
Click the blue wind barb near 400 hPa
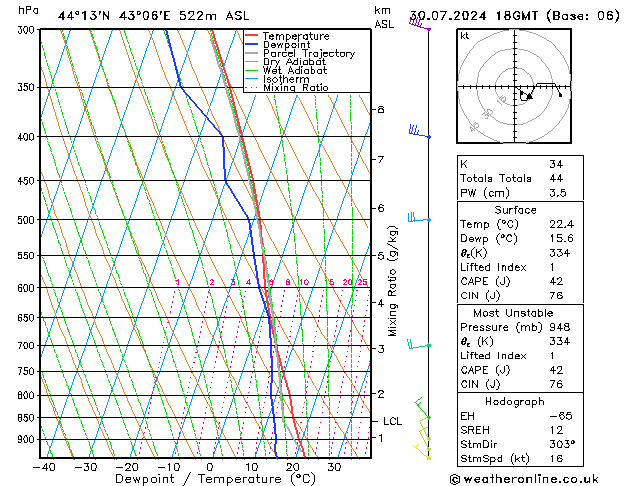418,132
